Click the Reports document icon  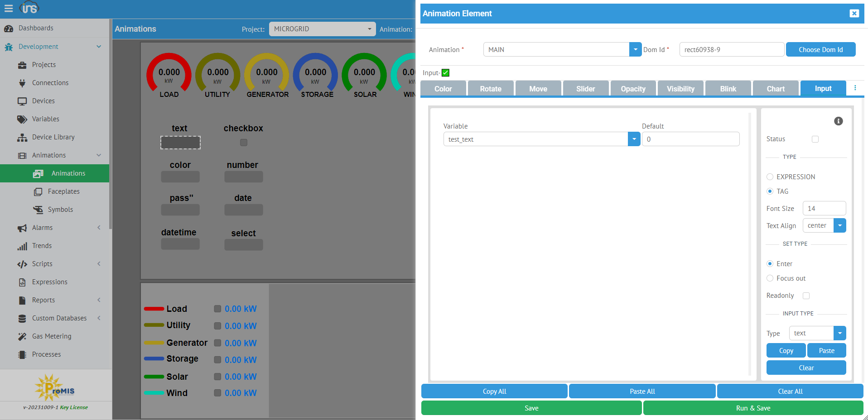[x=22, y=300]
